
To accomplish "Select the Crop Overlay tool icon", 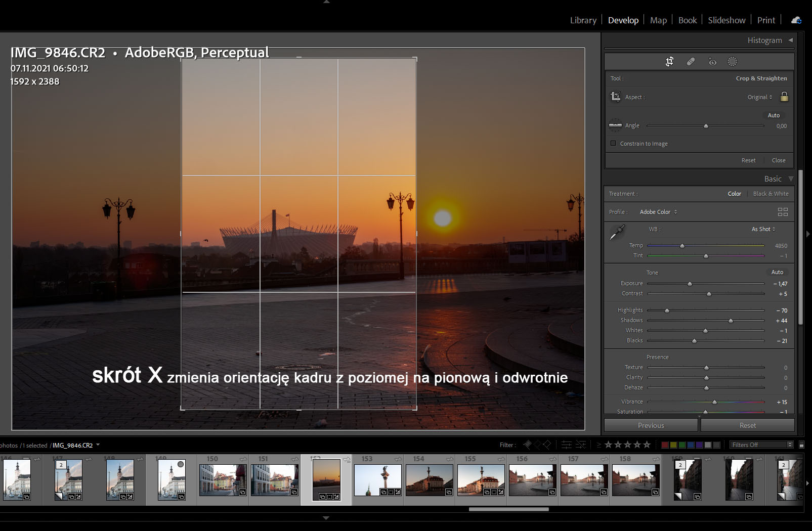I will [x=669, y=62].
